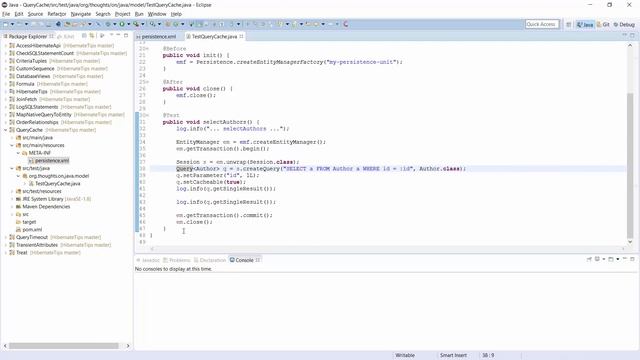This screenshot has width=640, height=360.
Task: Click the Open Console icon
Action: pos(611,259)
